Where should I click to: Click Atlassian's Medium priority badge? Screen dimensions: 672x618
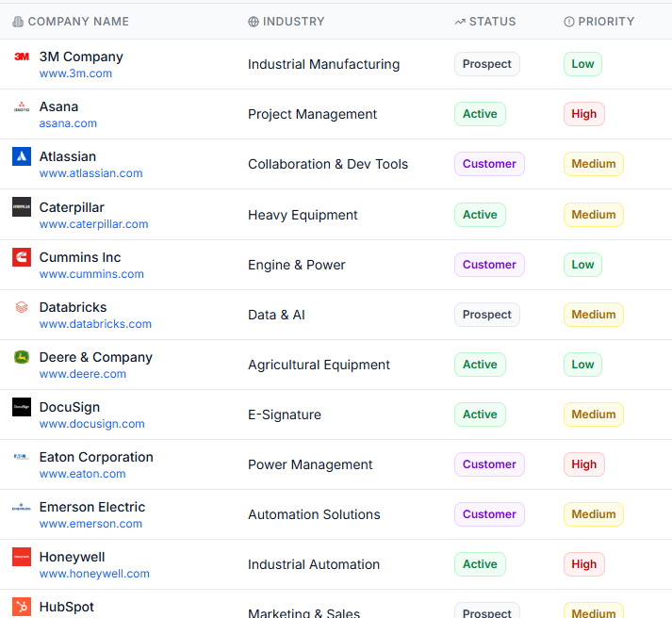click(x=594, y=164)
